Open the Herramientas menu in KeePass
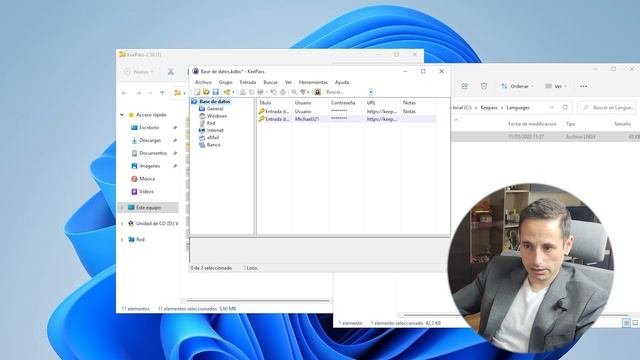This screenshot has height=360, width=640. [313, 82]
